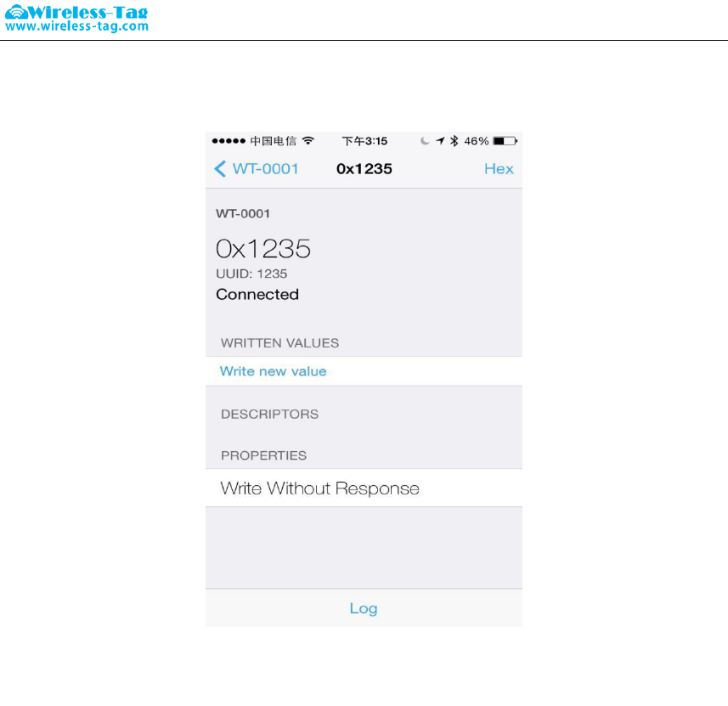Tap the location arrow status icon
Image resolution: width=728 pixels, height=706 pixels.
pos(440,141)
